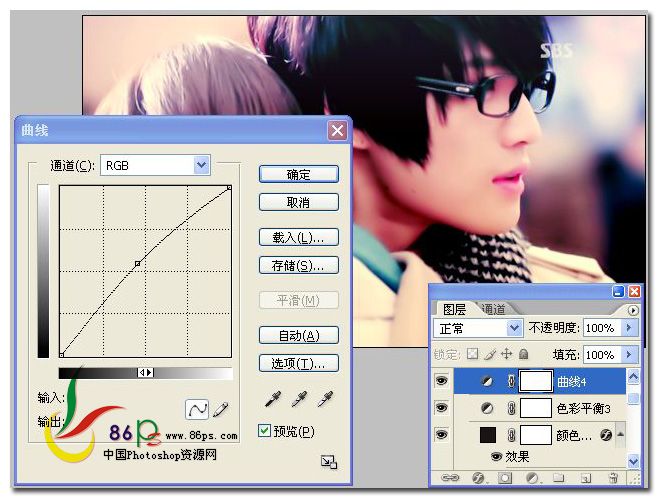Open the new adjustment layer icon menu
This screenshot has height=500, width=660.
point(533,478)
